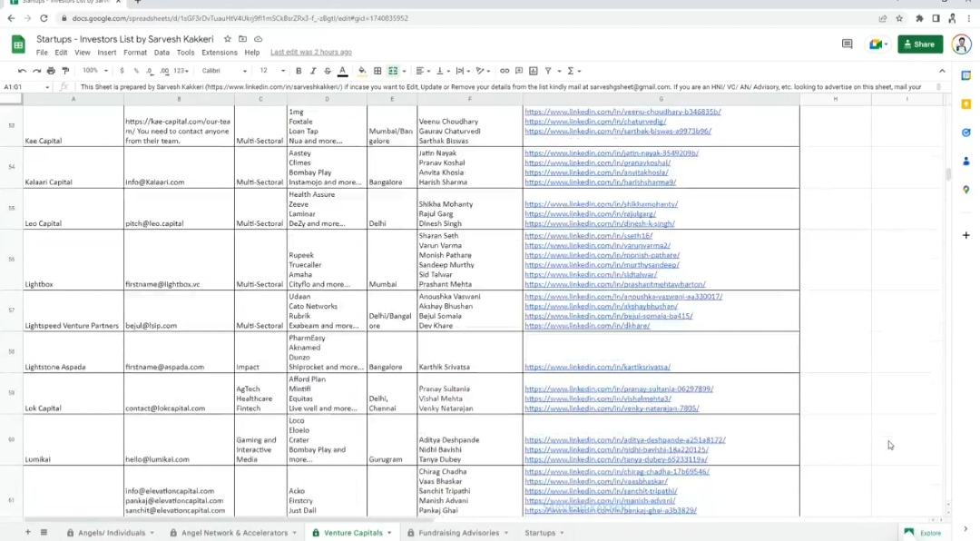Open comment history icon

coord(847,44)
